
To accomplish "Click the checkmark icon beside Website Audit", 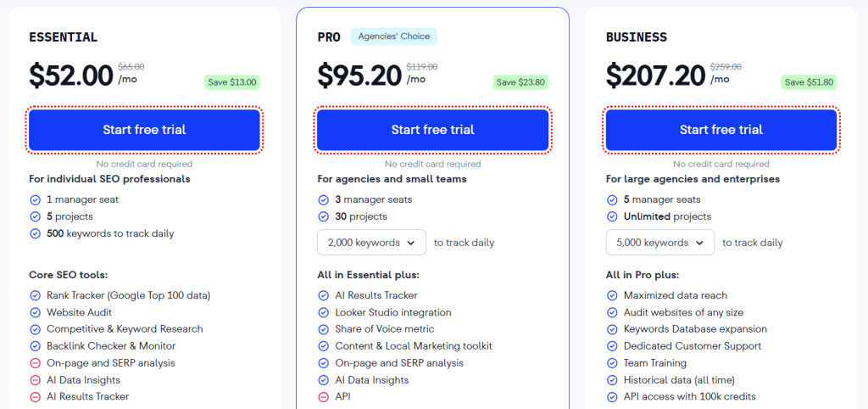I will 36,312.
